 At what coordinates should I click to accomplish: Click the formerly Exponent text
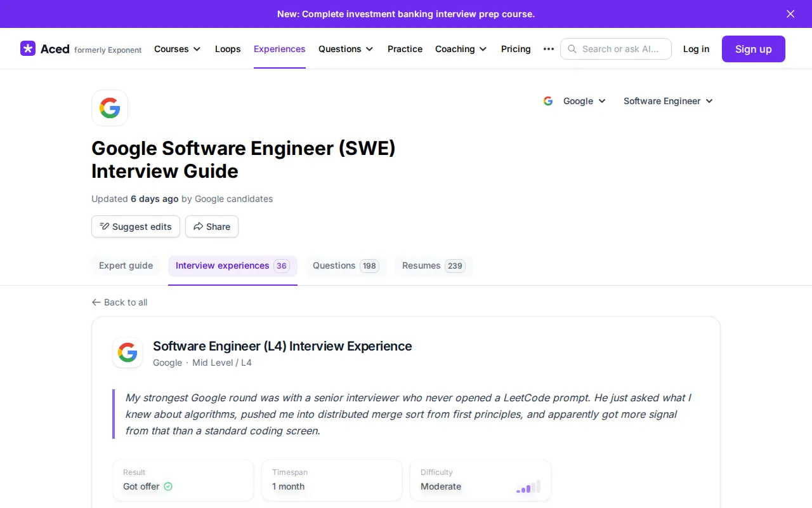click(x=108, y=50)
